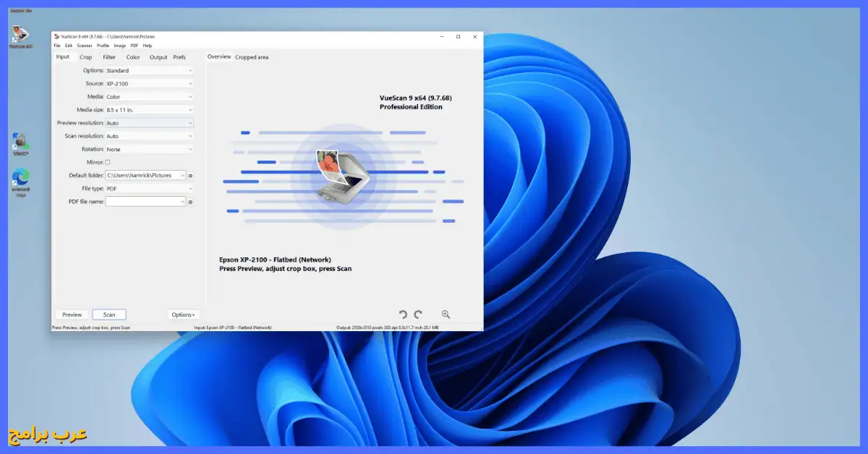
Task: Open the Rotation dropdown set to None
Action: point(150,149)
